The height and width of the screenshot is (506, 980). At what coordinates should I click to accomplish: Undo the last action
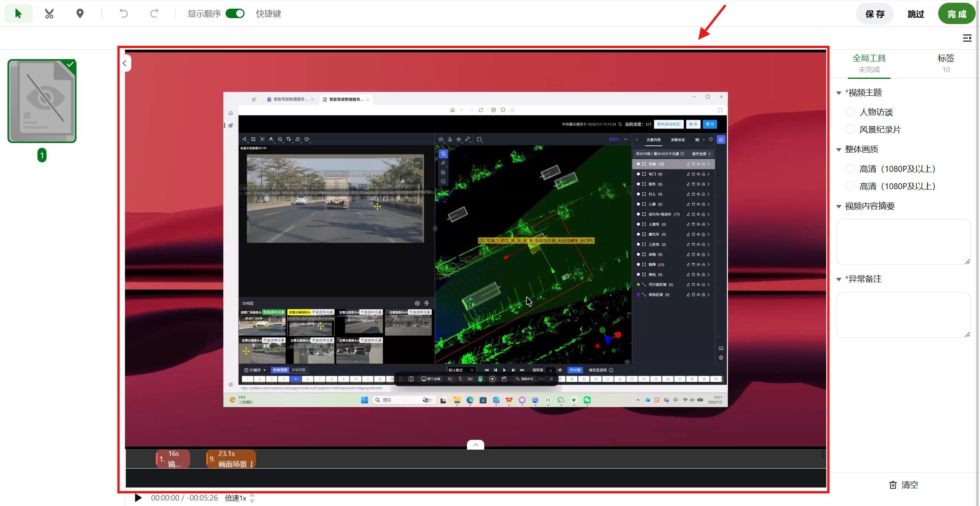pyautogui.click(x=124, y=14)
